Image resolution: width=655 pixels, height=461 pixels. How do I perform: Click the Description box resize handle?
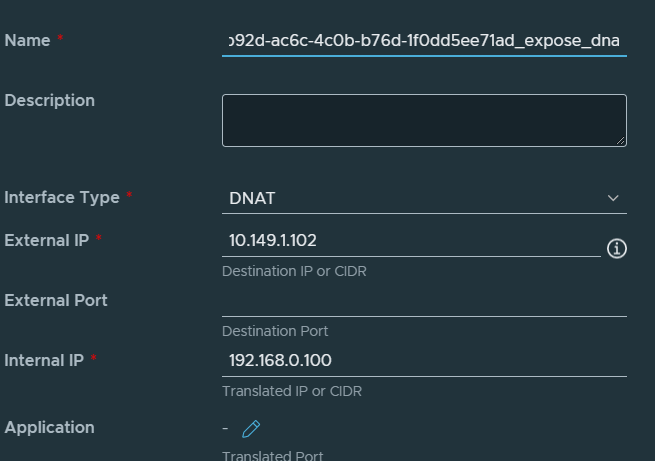coord(621,141)
